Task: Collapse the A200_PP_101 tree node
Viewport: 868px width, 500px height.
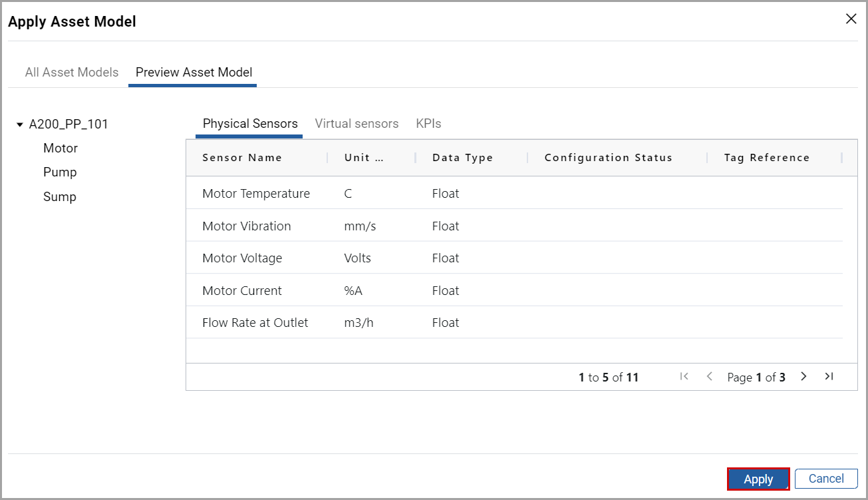Action: click(x=20, y=125)
